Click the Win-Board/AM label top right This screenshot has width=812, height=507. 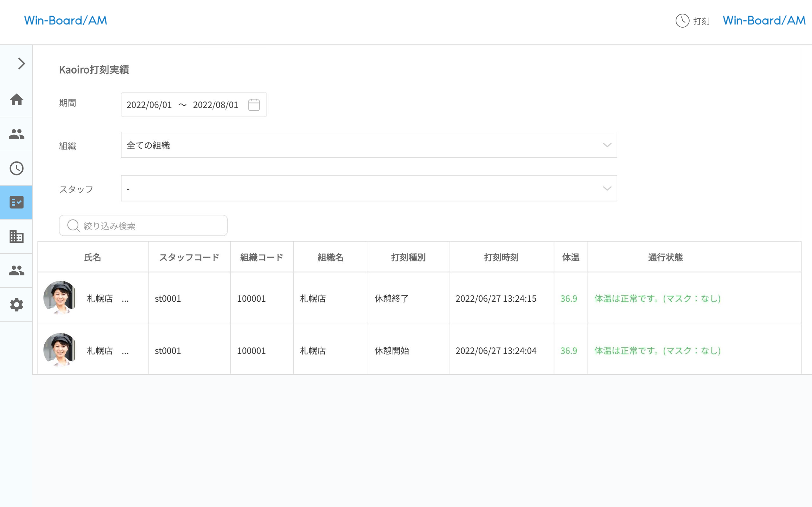point(763,20)
